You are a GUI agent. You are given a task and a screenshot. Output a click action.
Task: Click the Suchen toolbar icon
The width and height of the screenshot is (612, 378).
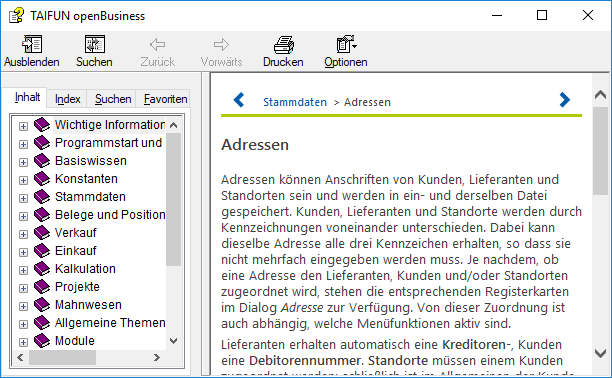pyautogui.click(x=94, y=44)
